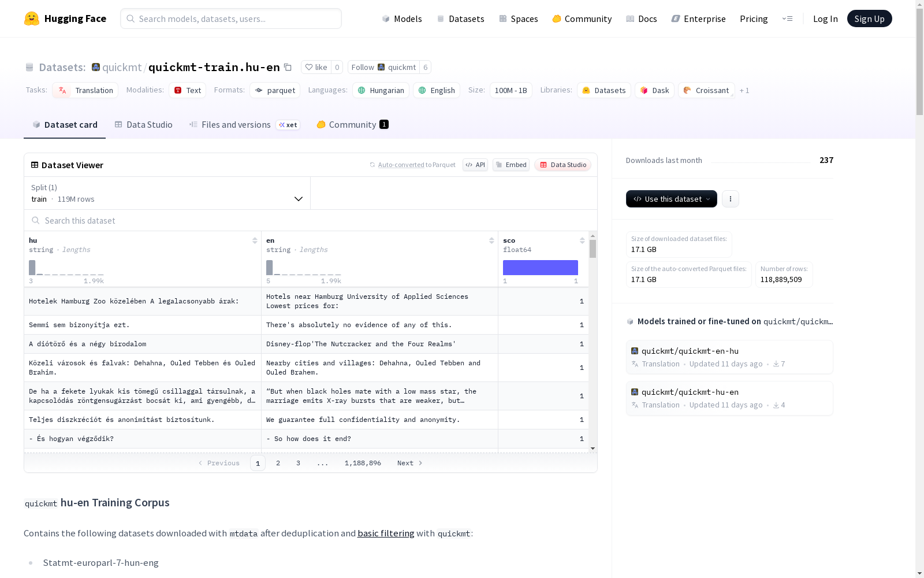Sort the en column using arrows
Image resolution: width=924 pixels, height=578 pixels.
pos(491,240)
